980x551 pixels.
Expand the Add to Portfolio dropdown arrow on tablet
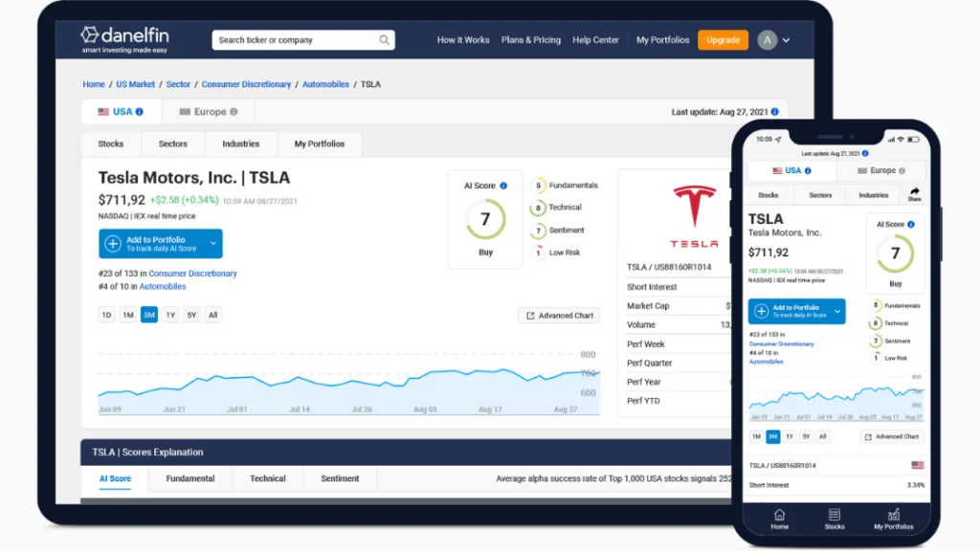[213, 244]
